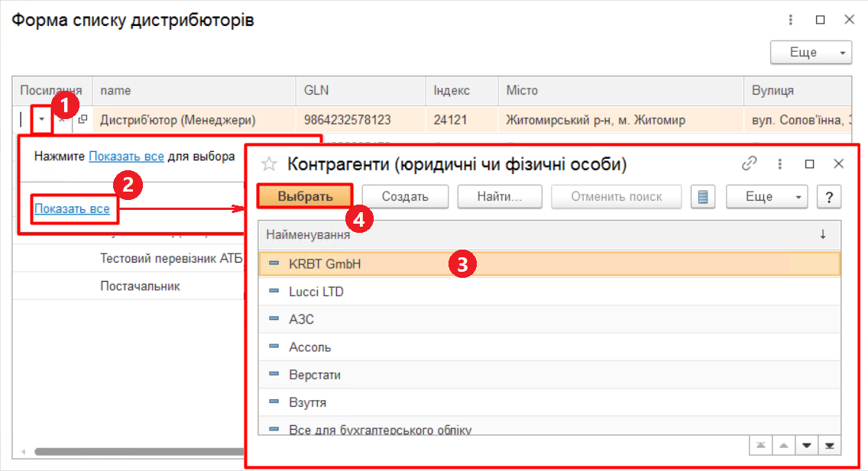Go to next row with down arrow icon

(807, 444)
